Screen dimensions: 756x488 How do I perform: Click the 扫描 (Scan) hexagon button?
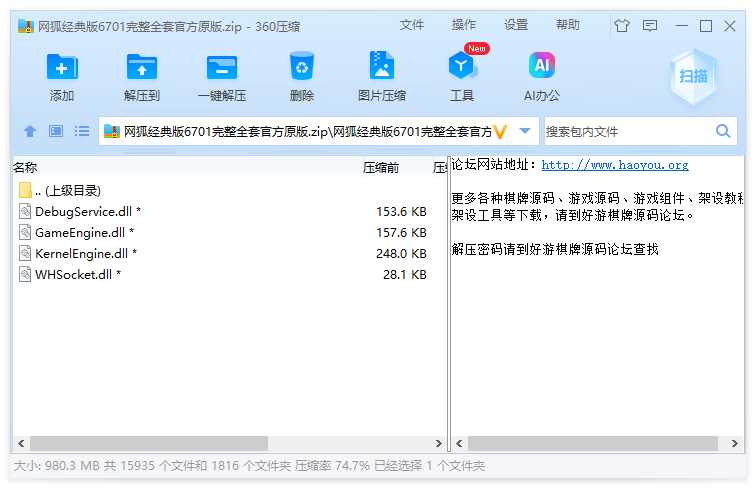(693, 76)
